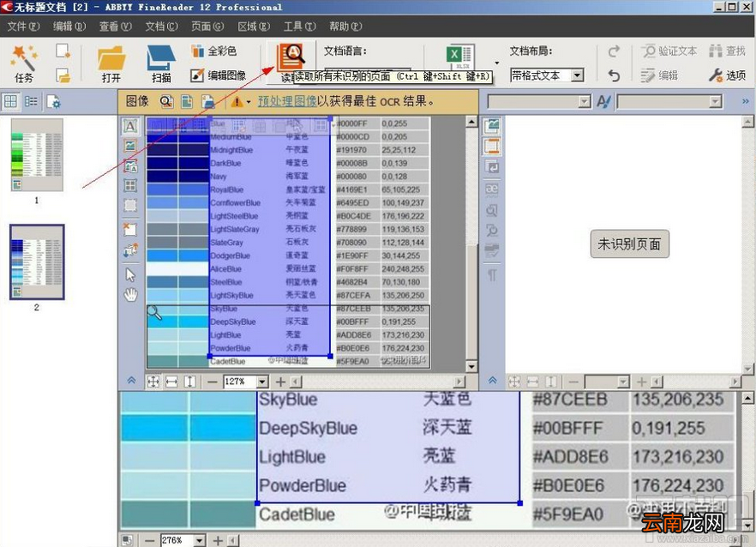This screenshot has width=756, height=547.
Task: Click the 扫描 scanner icon
Action: pyautogui.click(x=161, y=63)
